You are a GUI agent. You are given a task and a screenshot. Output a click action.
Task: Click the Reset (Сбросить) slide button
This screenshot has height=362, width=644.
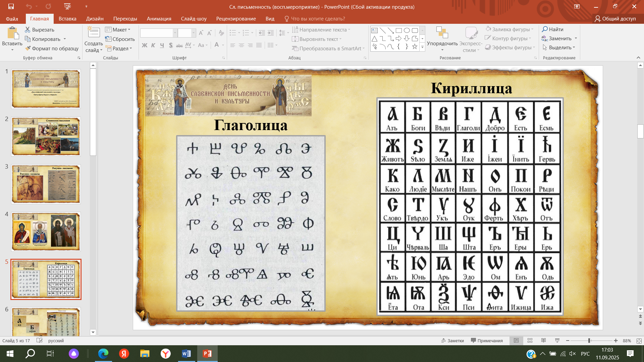120,39
